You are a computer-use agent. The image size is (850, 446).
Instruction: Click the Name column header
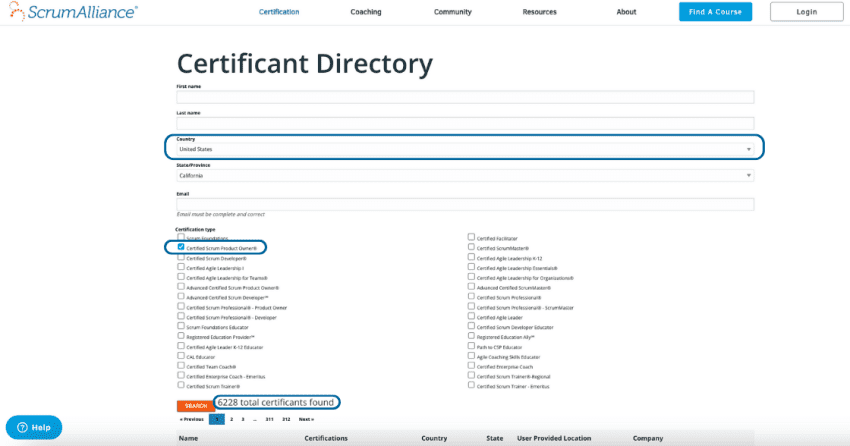188,438
